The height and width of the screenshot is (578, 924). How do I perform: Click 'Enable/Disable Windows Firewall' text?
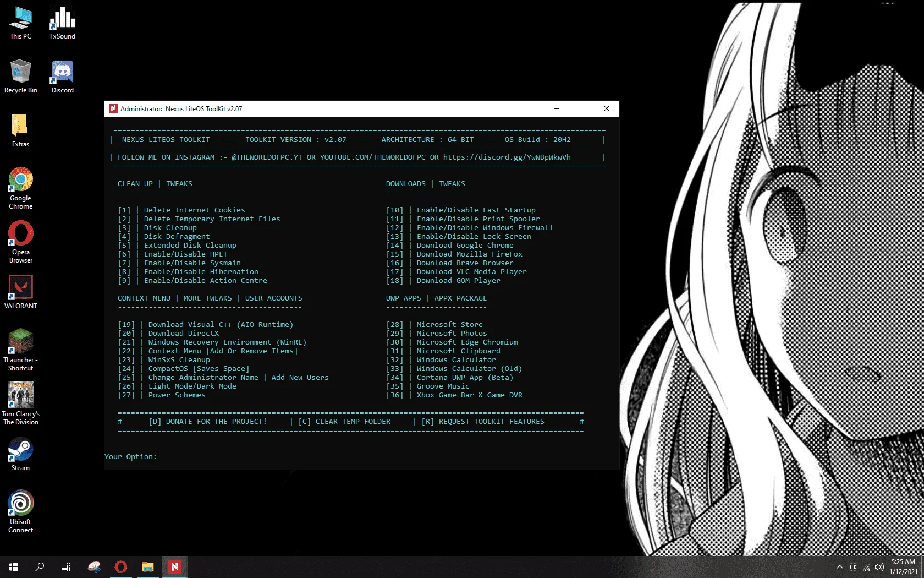pyautogui.click(x=485, y=228)
